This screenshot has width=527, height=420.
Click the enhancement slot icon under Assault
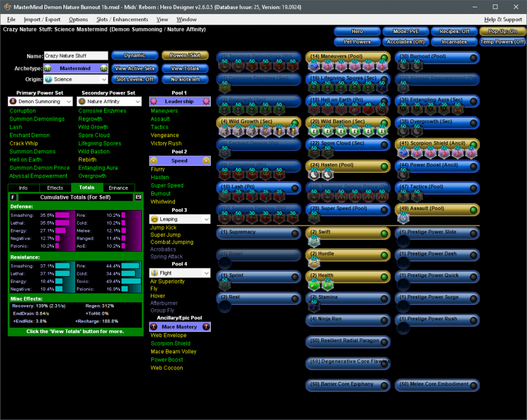[x=403, y=218]
